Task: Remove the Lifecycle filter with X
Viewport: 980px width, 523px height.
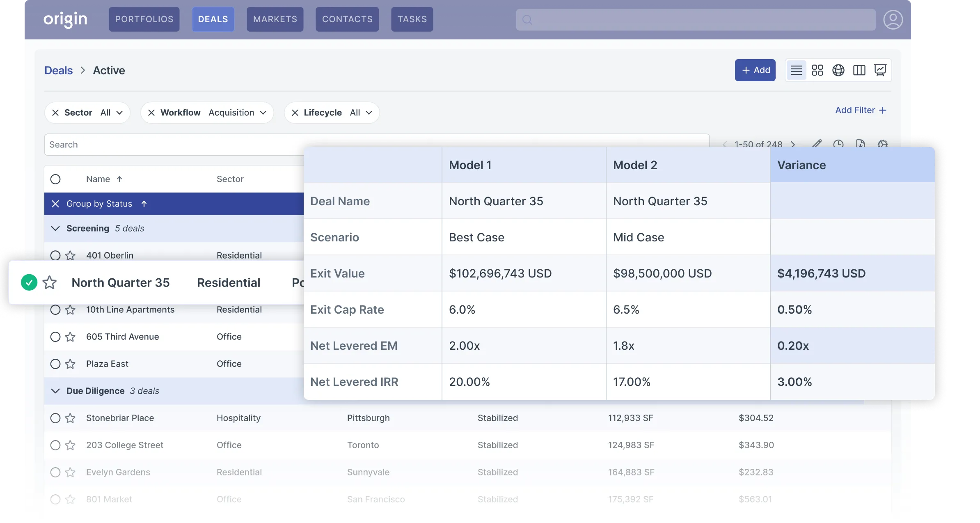Action: [295, 112]
